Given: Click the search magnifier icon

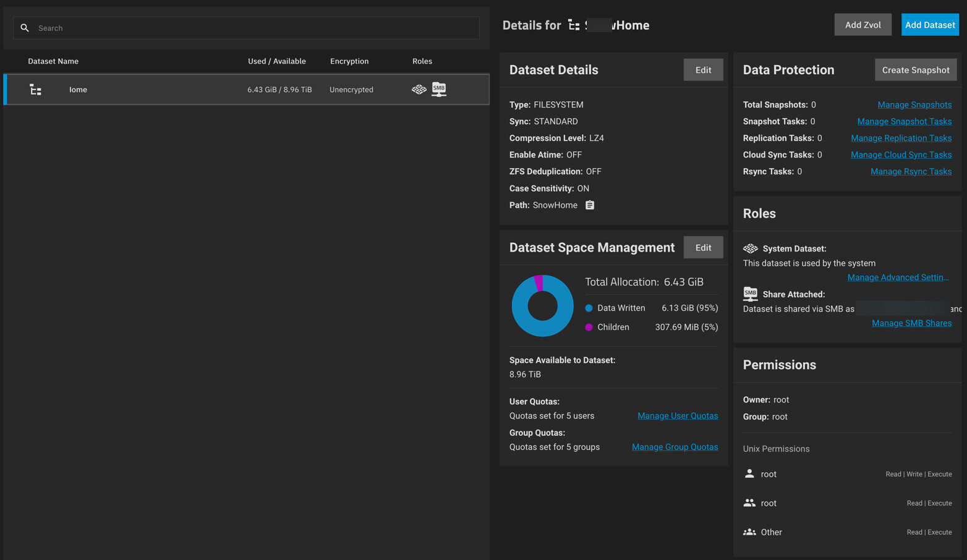Looking at the screenshot, I should (x=25, y=28).
